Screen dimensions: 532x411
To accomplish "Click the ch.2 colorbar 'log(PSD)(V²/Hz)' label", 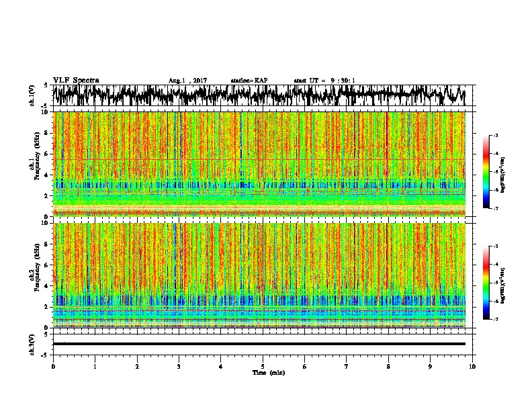I will (x=502, y=285).
